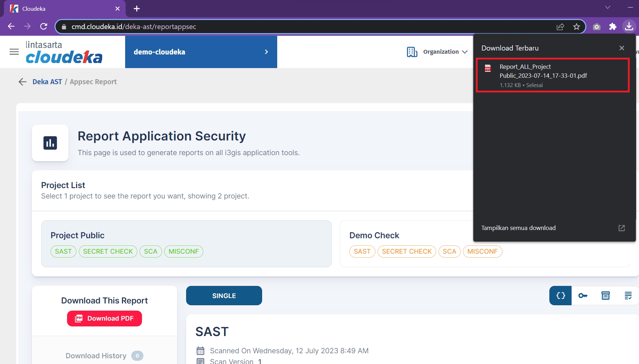The image size is (639, 364).
Task: Select the Misconf checklist icon
Action: (x=628, y=296)
